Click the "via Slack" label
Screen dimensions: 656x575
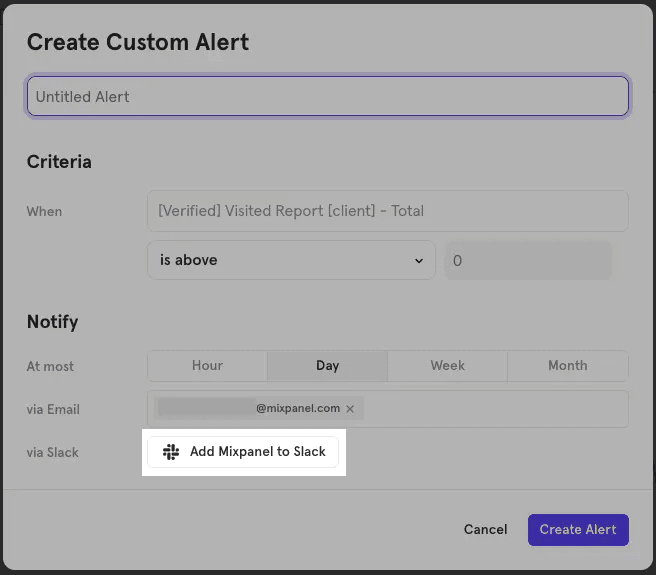pyautogui.click(x=53, y=452)
